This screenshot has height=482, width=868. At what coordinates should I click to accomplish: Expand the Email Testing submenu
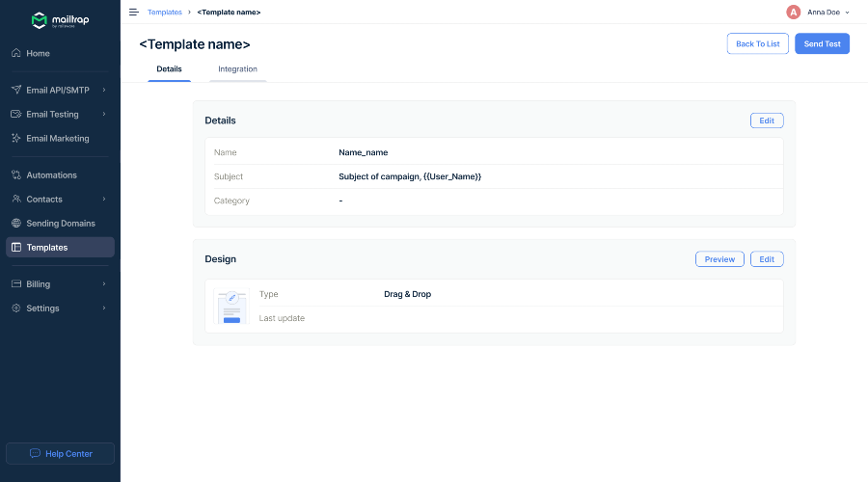pos(103,115)
